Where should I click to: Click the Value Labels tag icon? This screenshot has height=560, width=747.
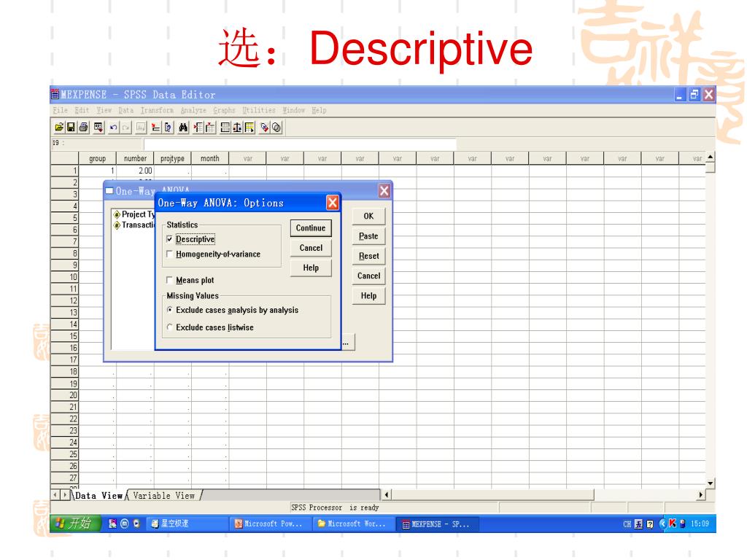264,128
